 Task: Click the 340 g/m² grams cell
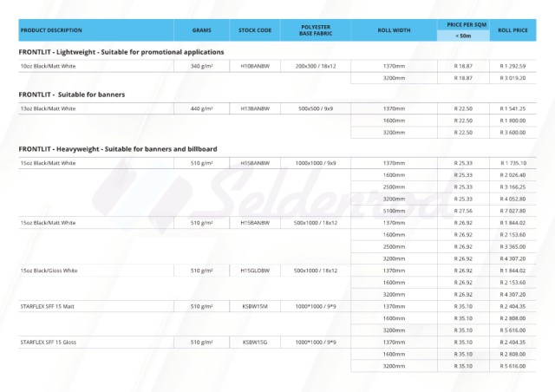pyautogui.click(x=201, y=66)
